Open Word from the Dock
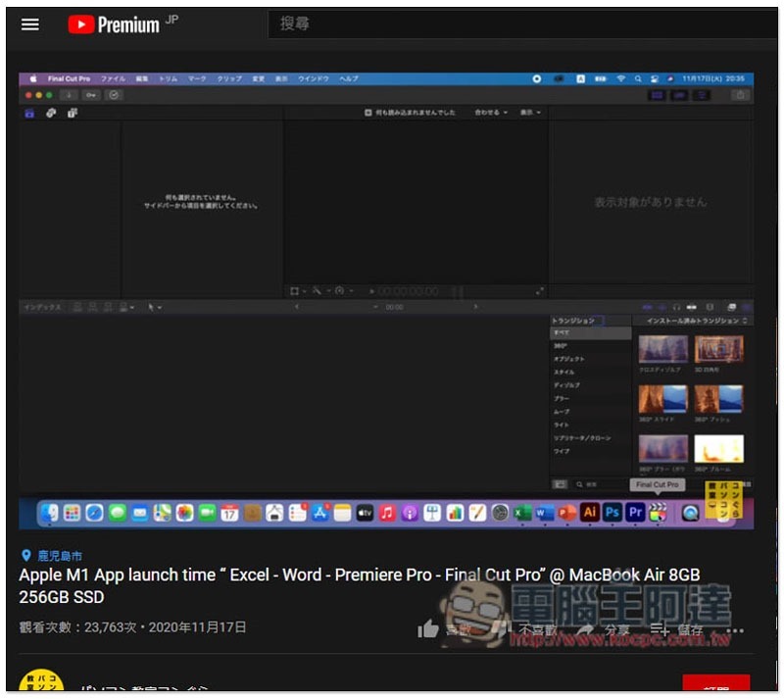 tap(544, 513)
